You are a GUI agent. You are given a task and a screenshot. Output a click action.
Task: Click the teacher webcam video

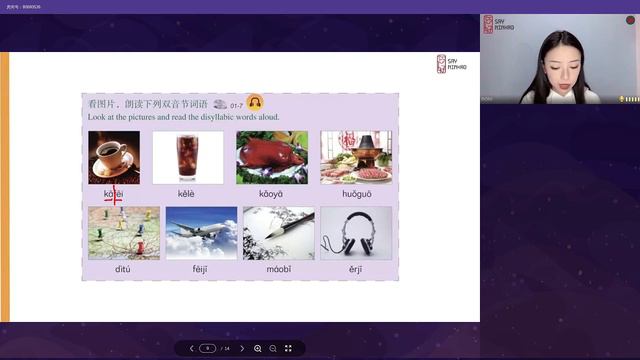point(560,59)
